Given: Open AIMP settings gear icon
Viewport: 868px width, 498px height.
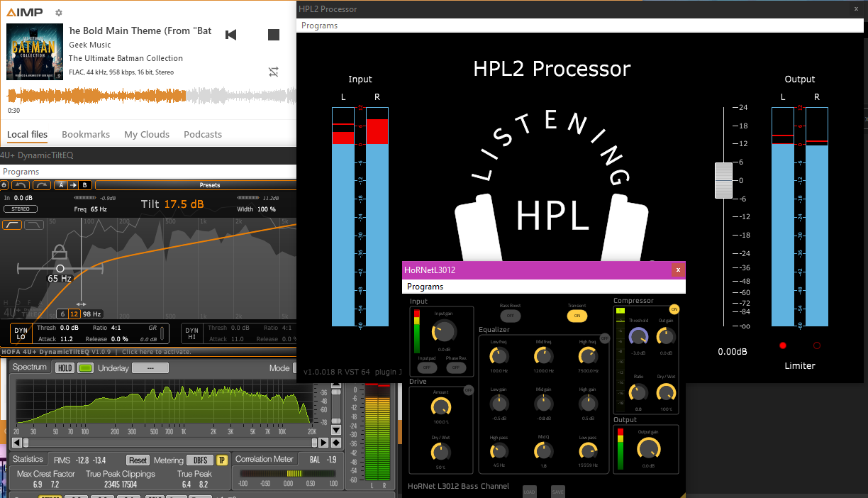Looking at the screenshot, I should (x=59, y=13).
